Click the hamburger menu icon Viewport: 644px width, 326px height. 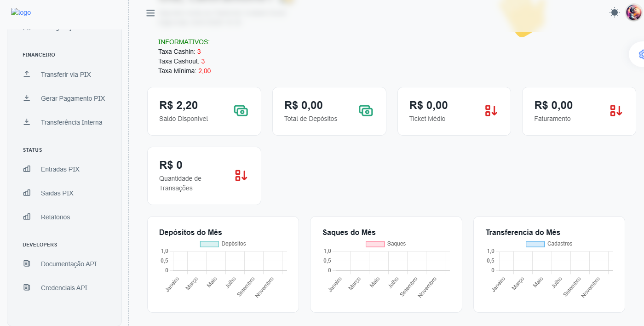150,13
